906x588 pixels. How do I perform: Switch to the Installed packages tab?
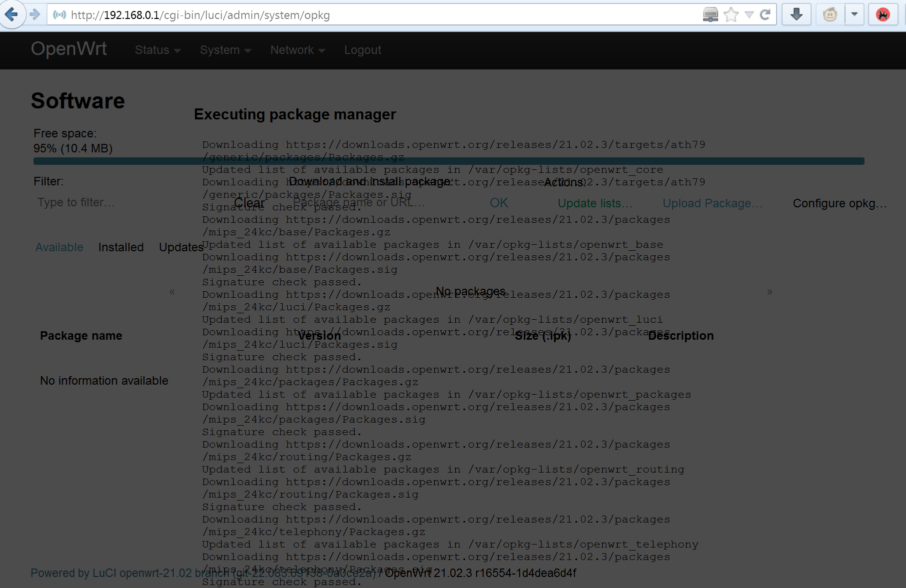[120, 247]
